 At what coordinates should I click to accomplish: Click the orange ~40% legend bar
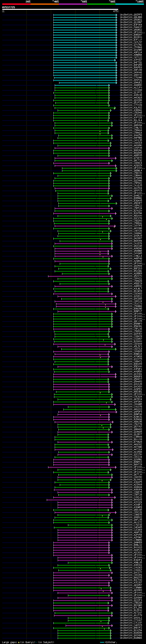(45, 4)
